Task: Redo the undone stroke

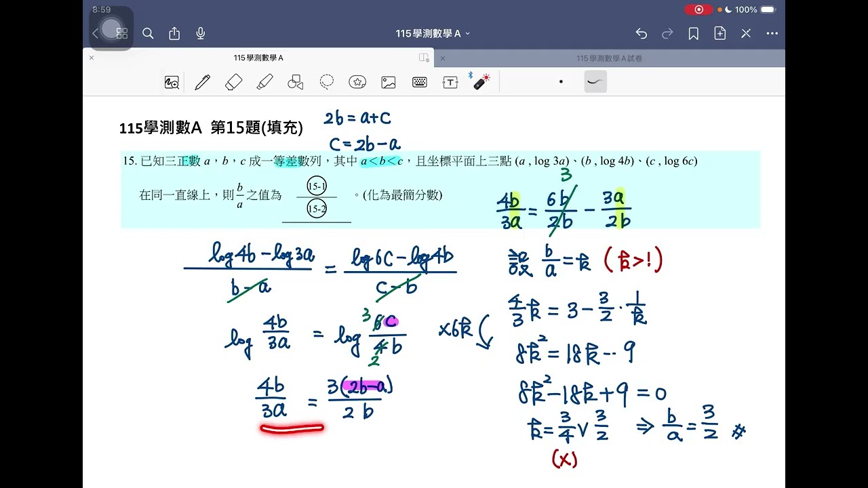Action: pos(667,33)
